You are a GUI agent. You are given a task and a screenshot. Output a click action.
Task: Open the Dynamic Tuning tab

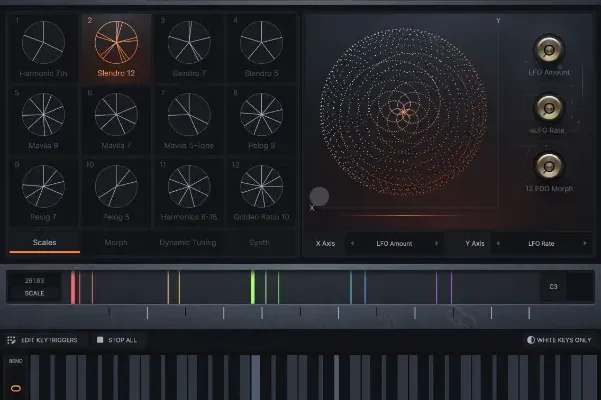tap(187, 242)
